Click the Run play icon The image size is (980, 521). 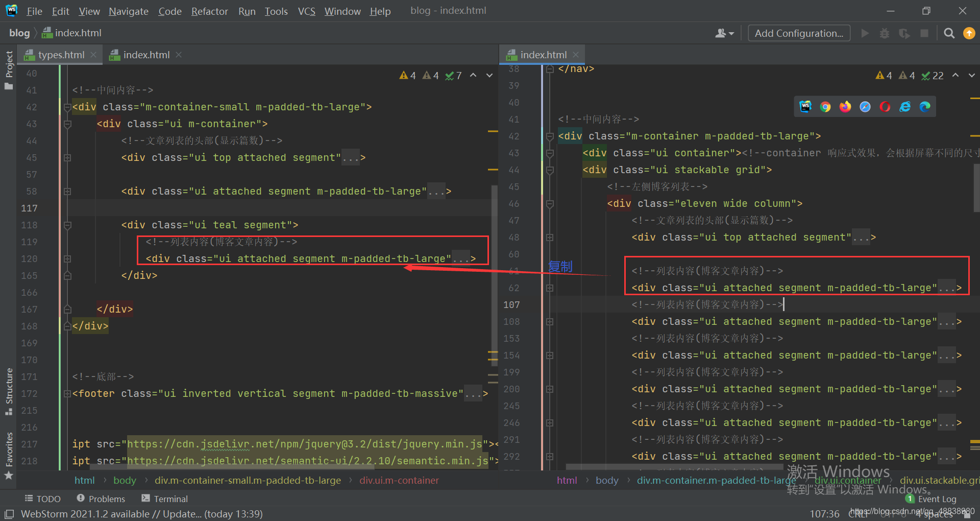865,33
